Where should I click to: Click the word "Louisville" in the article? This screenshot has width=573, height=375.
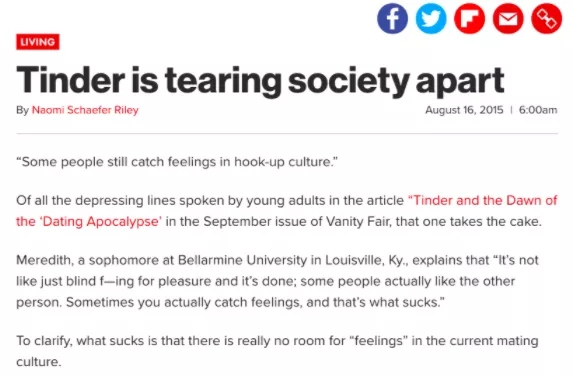tap(354, 260)
